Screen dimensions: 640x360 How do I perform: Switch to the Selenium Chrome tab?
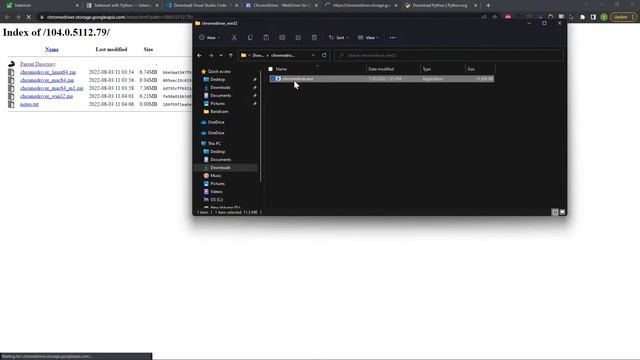tap(41, 5)
